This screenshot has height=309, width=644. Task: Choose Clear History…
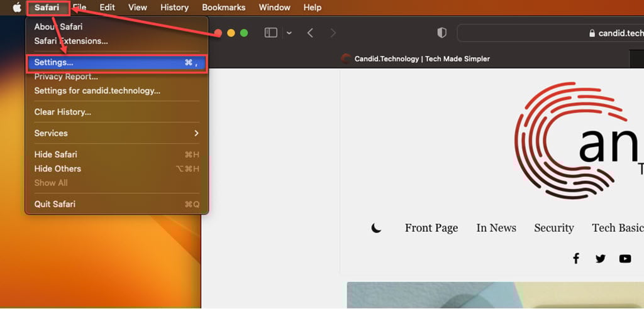pyautogui.click(x=117, y=112)
